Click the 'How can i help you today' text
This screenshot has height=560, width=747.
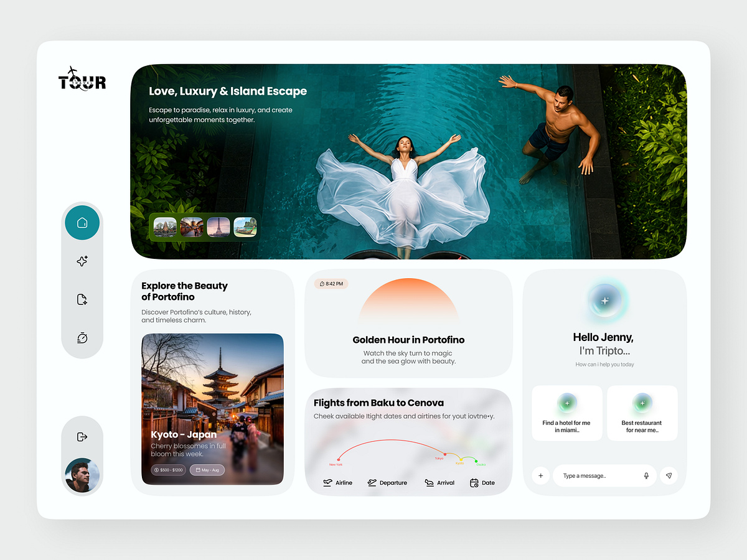coord(604,365)
